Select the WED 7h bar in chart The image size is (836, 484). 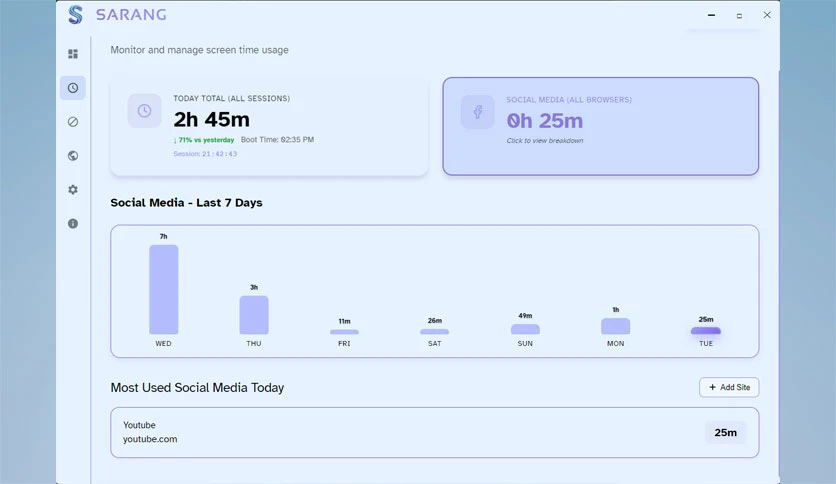(164, 289)
